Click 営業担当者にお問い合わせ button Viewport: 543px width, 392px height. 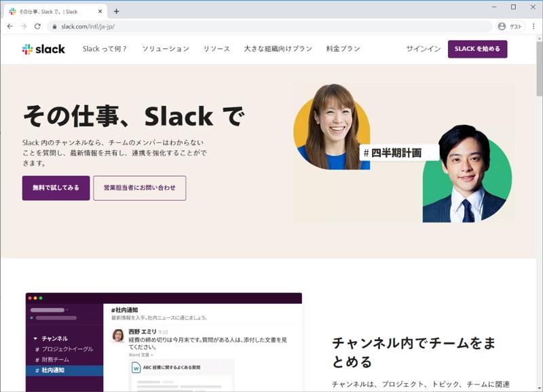(139, 188)
